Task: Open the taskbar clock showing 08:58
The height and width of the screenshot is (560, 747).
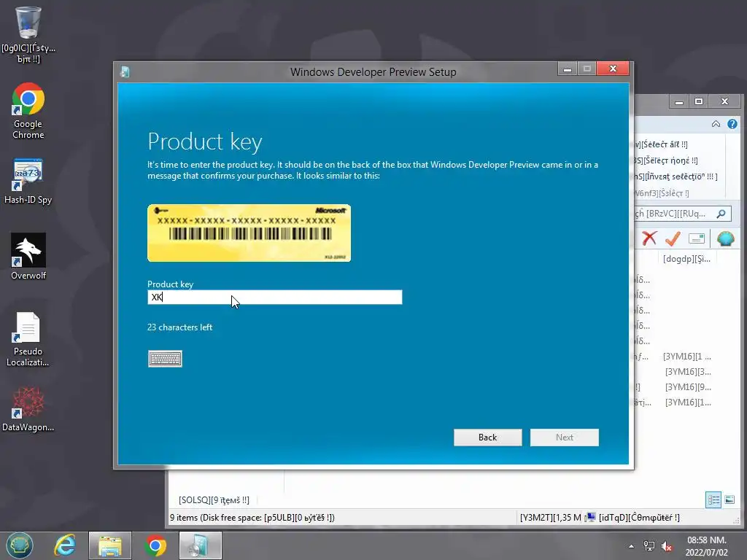Action: tap(706, 546)
